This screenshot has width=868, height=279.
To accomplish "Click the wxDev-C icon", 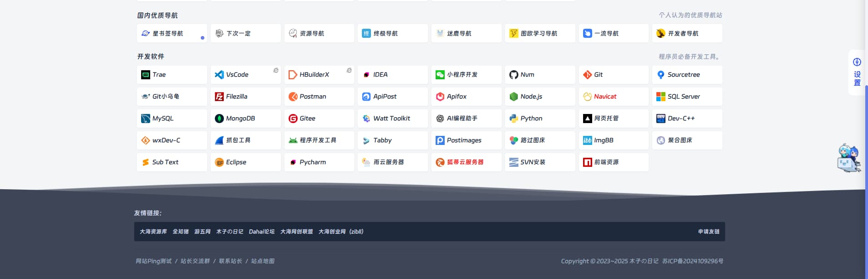I will [x=146, y=140].
